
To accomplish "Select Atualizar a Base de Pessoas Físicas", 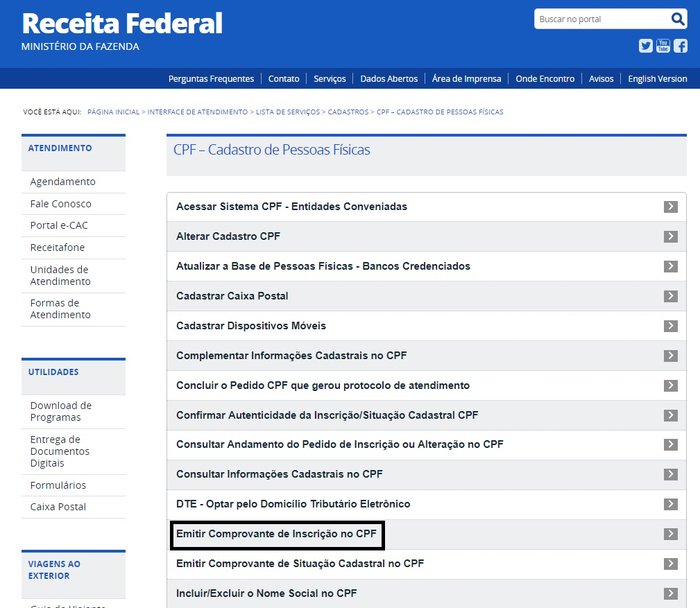I will pos(323,267).
